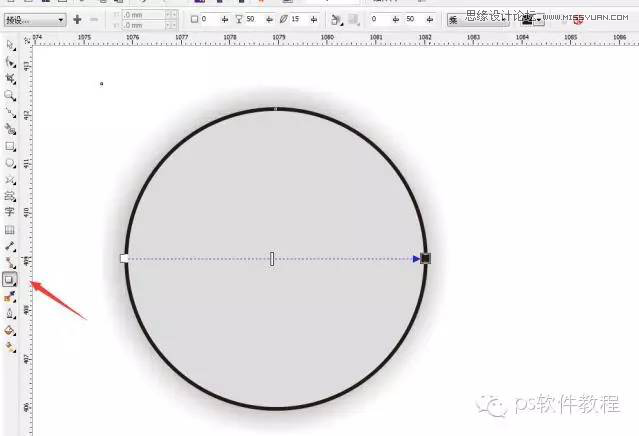Select the Ellipse tool
Screen dimensions: 639x436
[x=10, y=162]
